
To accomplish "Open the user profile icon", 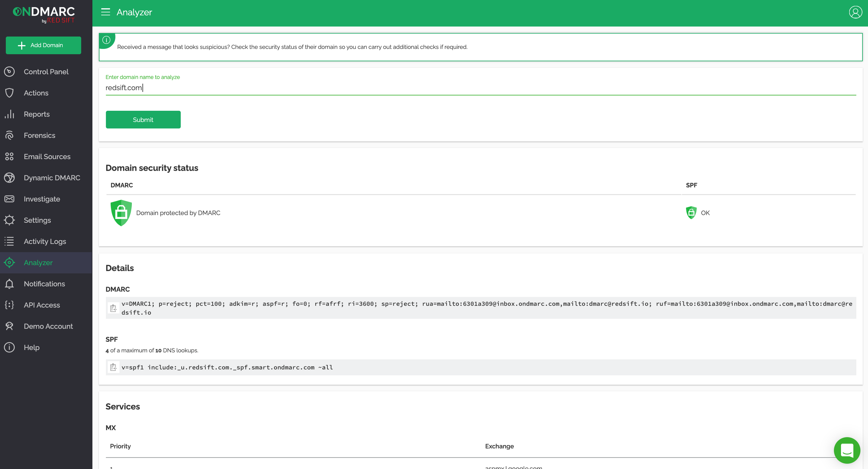I will click(x=855, y=12).
